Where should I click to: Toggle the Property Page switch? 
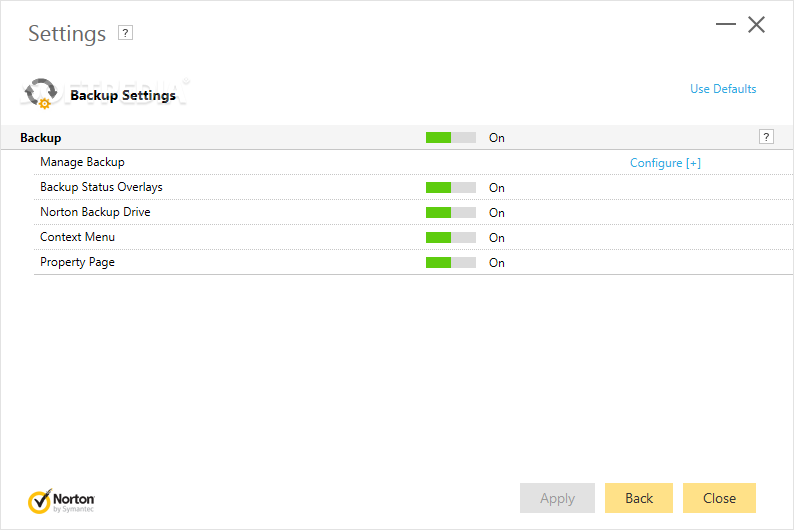click(450, 263)
